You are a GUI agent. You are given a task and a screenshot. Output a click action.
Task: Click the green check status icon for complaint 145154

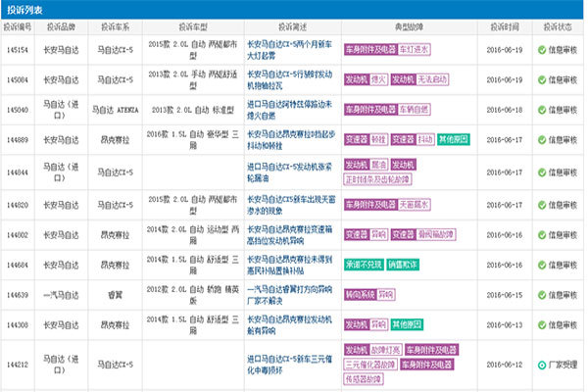(x=542, y=50)
